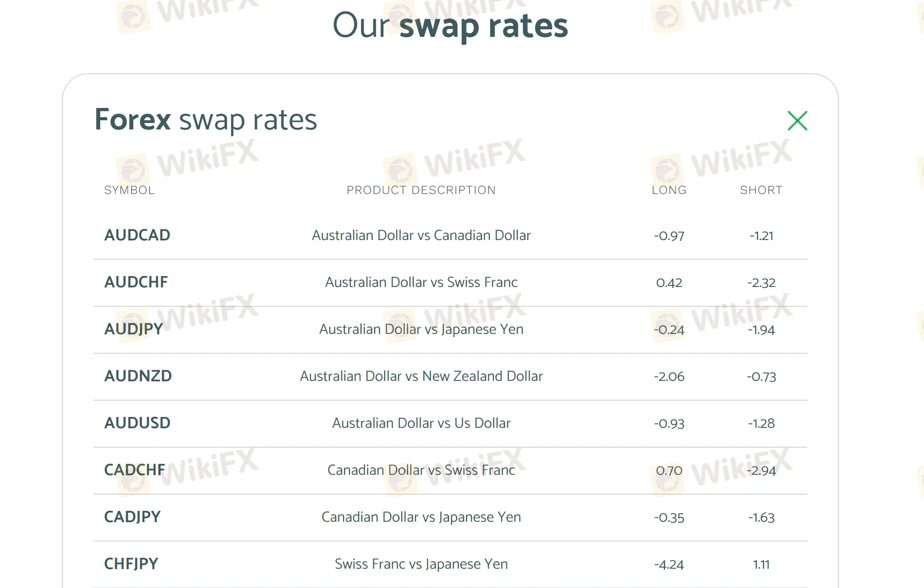Click the PRODUCT DESCRIPTION column header

(421, 190)
